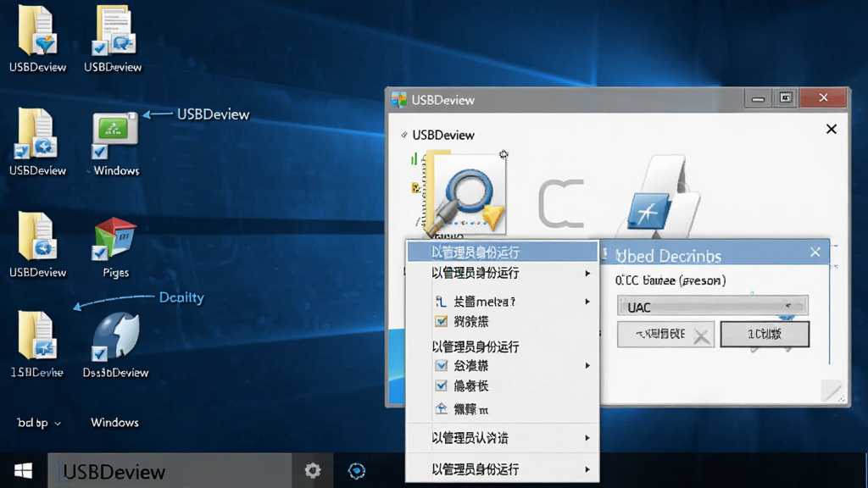Click the pencil mark beside USBDeview heading
This screenshot has height=488, width=868.
coord(404,135)
